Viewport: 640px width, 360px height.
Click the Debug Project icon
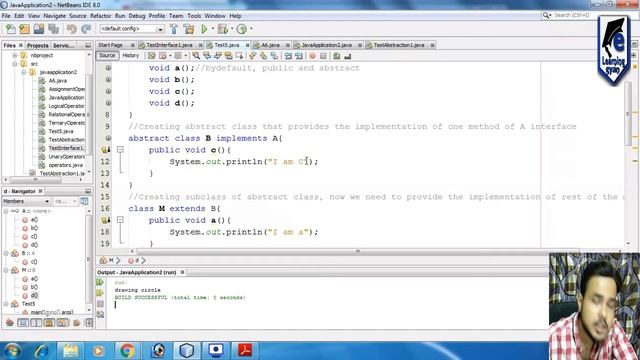pyautogui.click(x=222, y=29)
